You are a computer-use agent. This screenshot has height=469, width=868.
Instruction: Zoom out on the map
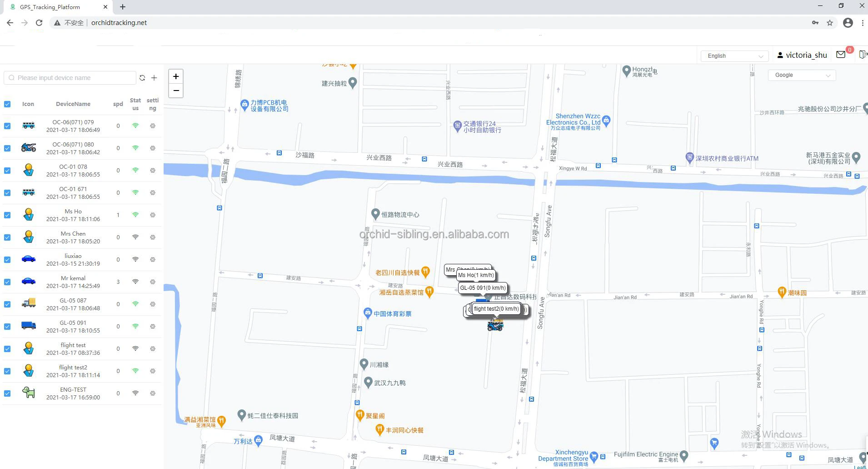pos(176,91)
